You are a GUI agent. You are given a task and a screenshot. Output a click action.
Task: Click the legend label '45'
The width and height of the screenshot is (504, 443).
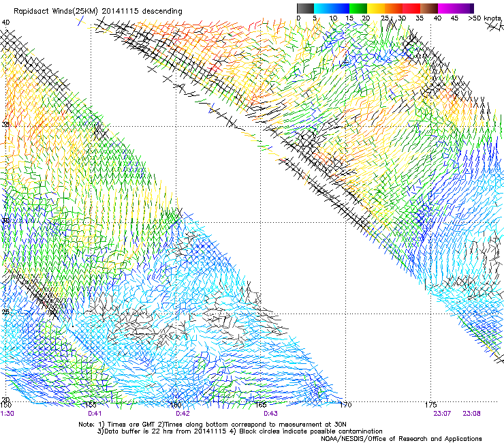pyautogui.click(x=454, y=18)
